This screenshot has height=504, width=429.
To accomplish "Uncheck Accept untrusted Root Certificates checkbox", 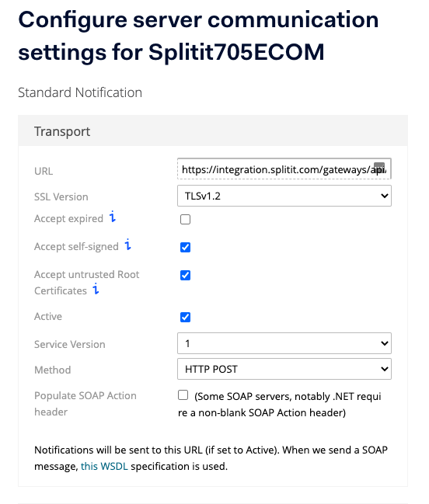I will 185,276.
